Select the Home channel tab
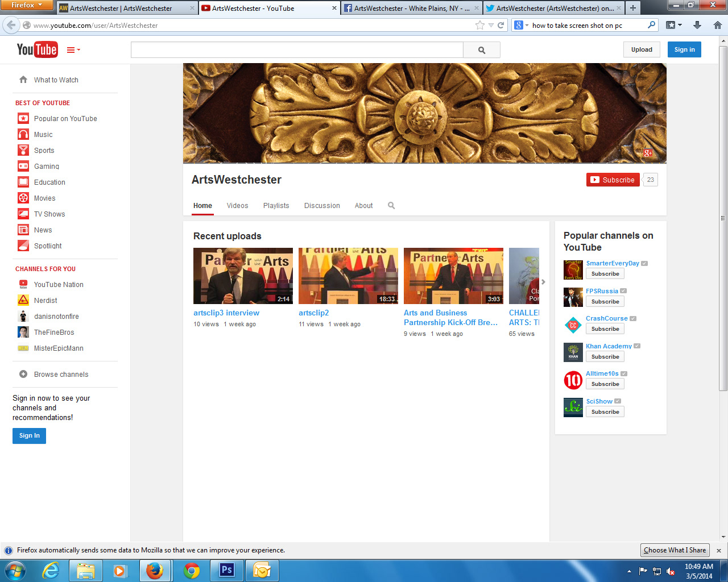The height and width of the screenshot is (582, 728). click(202, 206)
